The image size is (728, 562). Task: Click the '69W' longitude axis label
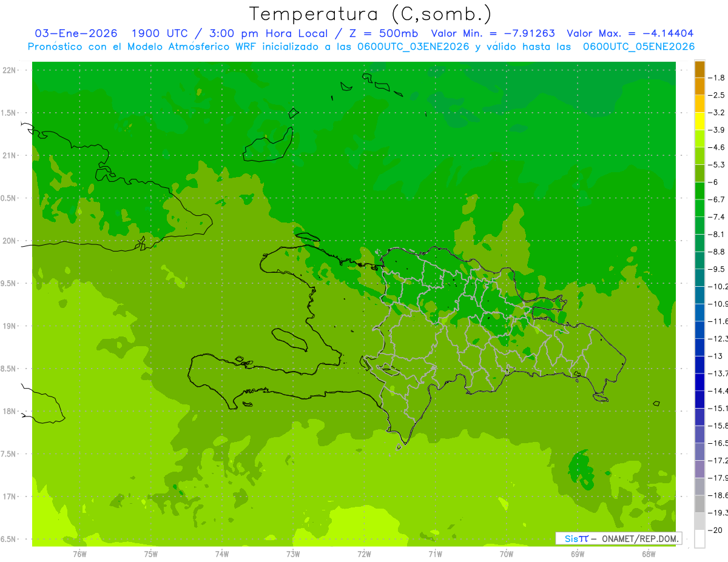coord(578,554)
